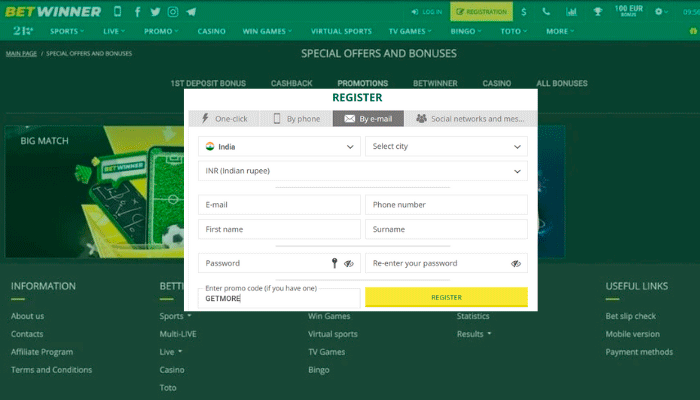Open the Instagram icon
This screenshot has width=700, height=400.
point(173,12)
